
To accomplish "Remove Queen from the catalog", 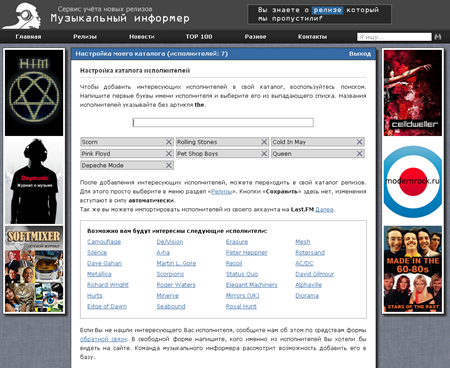I will click(x=360, y=154).
